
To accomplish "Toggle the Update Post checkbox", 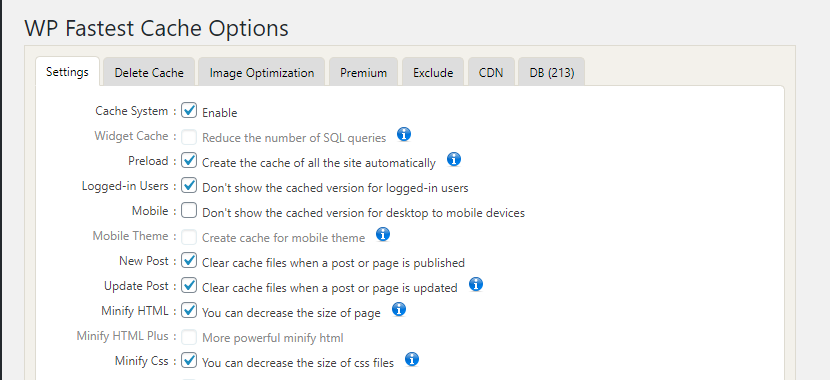I will (x=189, y=286).
